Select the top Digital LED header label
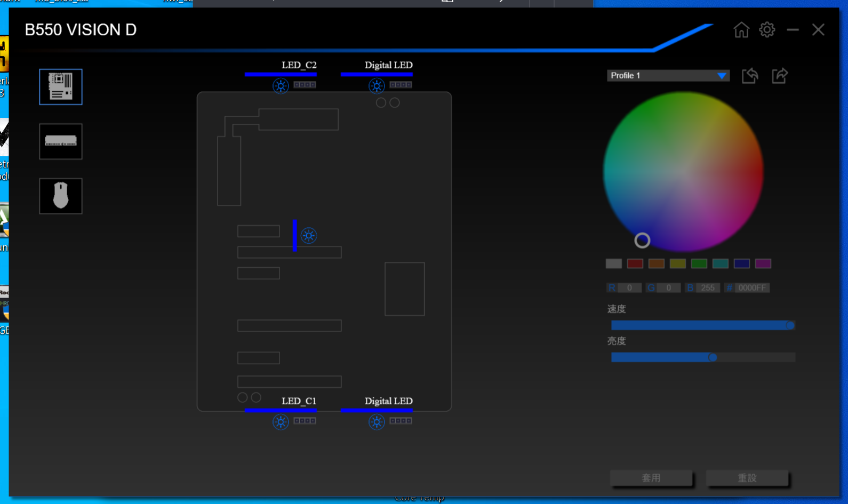Image resolution: width=848 pixels, height=504 pixels. pyautogui.click(x=389, y=65)
